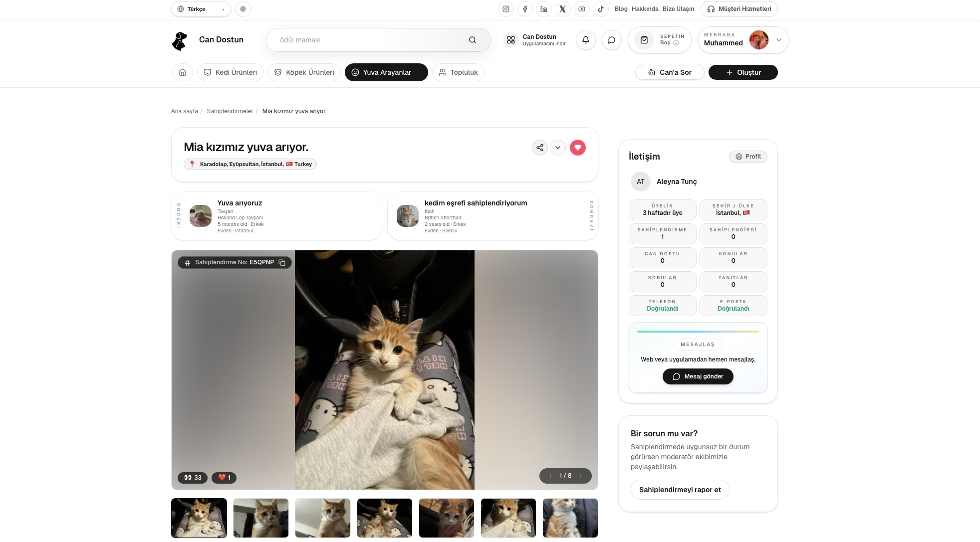Select the last cat photo thumbnail
Viewport: 980px width, 542px height.
point(570,518)
